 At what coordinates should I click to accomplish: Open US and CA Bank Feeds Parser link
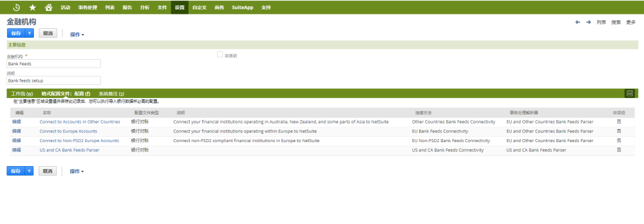coord(69,150)
